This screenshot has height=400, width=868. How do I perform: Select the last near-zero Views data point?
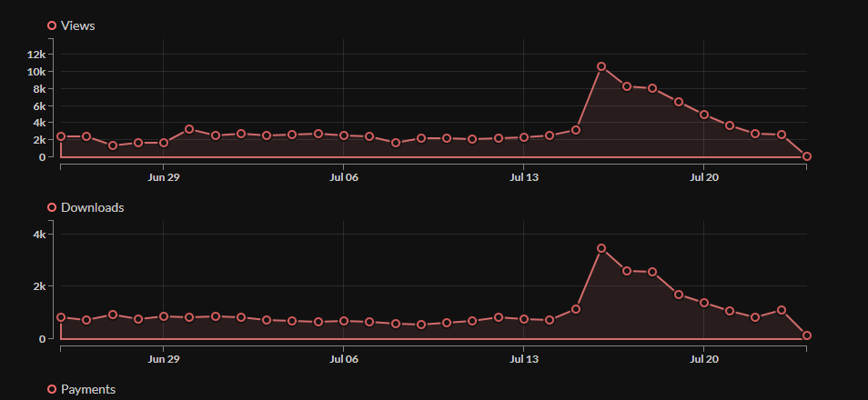(x=806, y=156)
